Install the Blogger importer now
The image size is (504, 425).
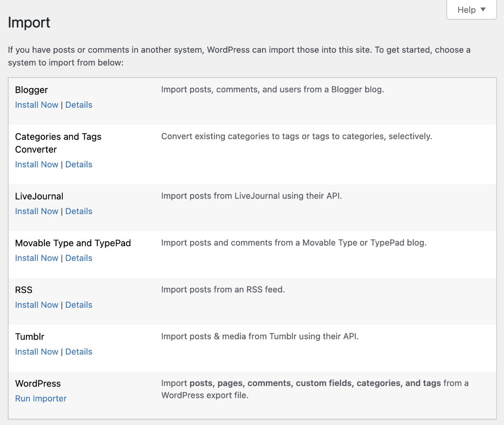37,105
